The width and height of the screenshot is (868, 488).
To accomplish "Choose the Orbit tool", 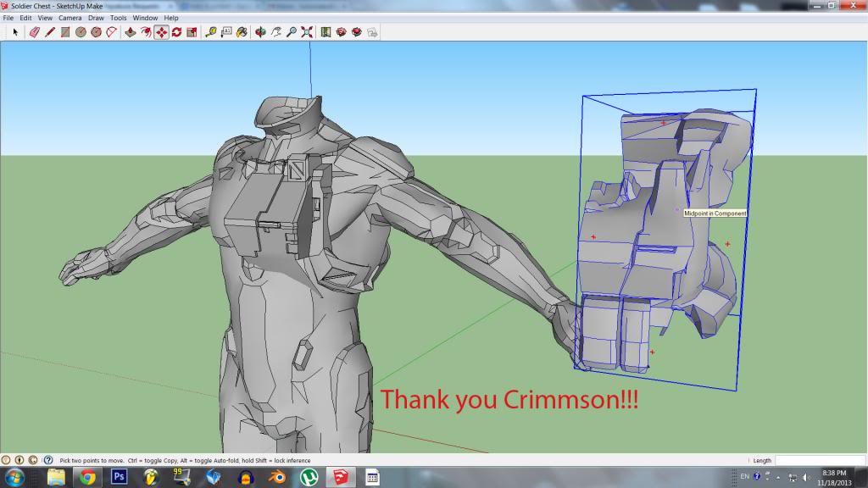I will [260, 32].
